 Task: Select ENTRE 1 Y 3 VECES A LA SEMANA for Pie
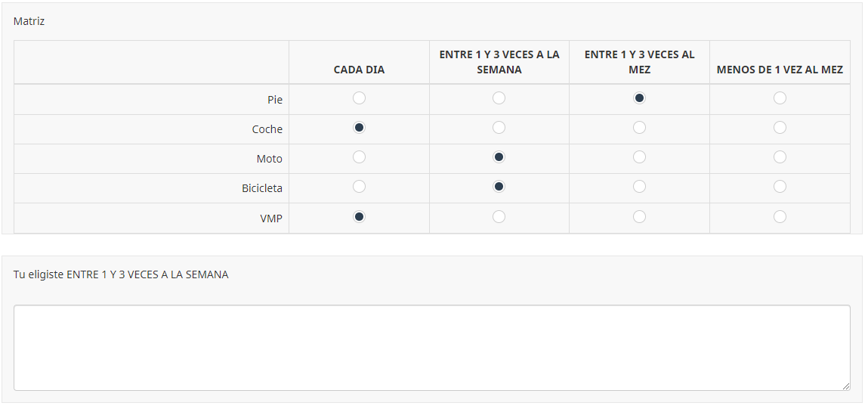click(x=499, y=98)
